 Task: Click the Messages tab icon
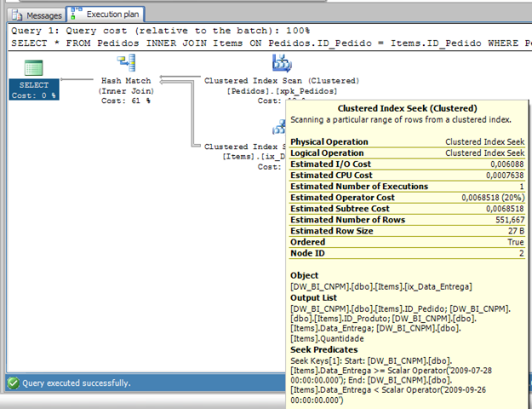(x=18, y=15)
